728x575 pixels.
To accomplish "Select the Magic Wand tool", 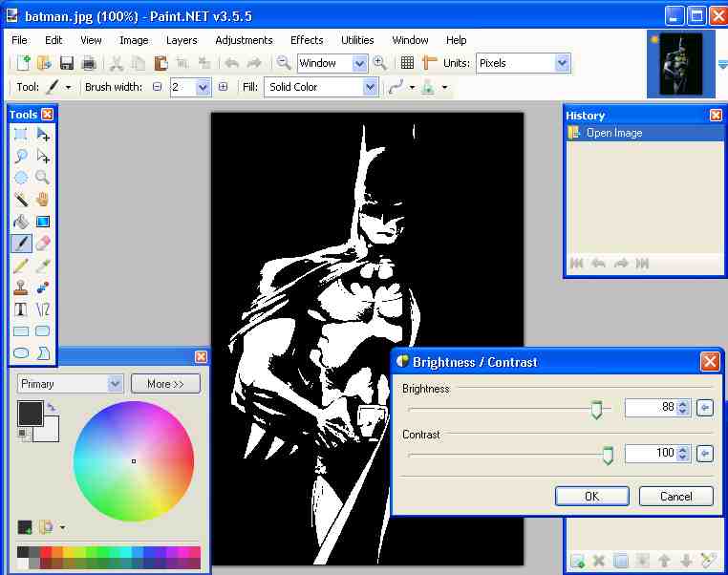I will pyautogui.click(x=20, y=200).
